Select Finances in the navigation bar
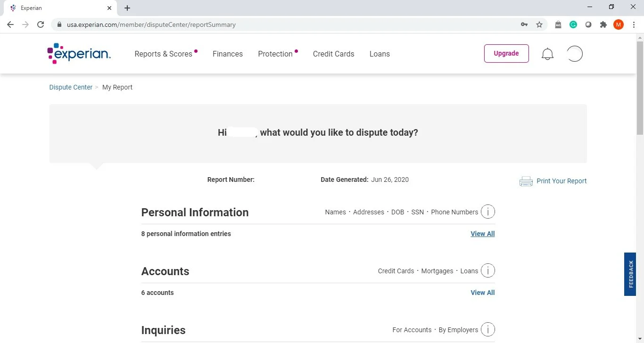The image size is (644, 343). tap(228, 54)
